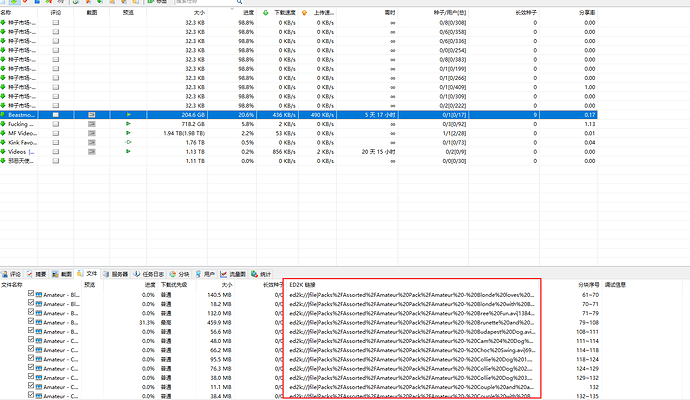Select the 718.2 GB task row progress cell
The height and width of the screenshot is (400, 690).
click(x=232, y=124)
